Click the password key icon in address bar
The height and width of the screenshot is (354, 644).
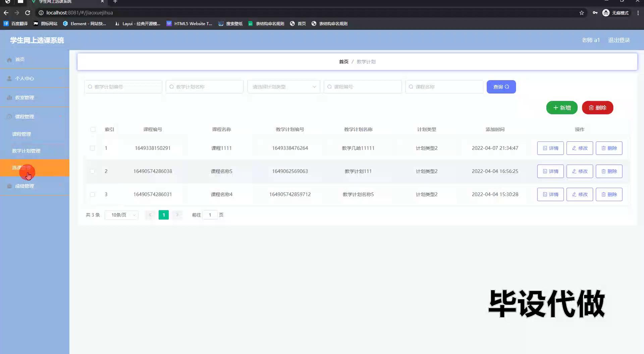595,13
